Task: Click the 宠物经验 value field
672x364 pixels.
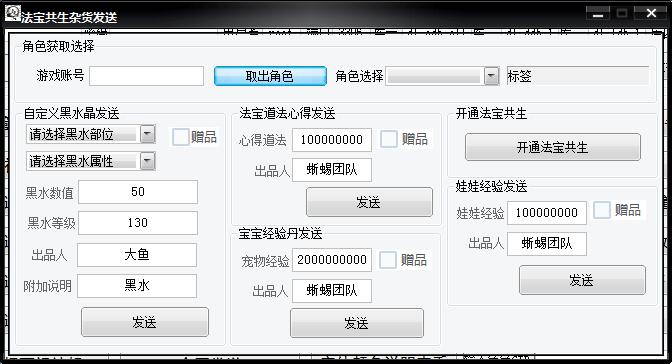Action: (332, 260)
